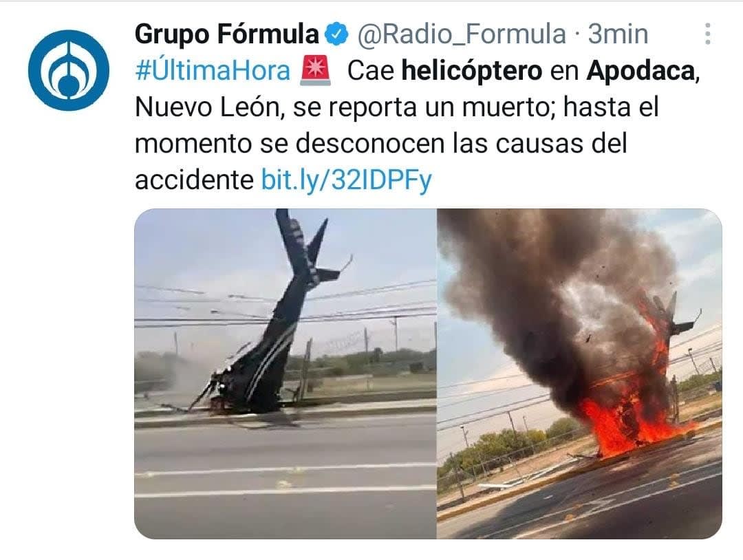The height and width of the screenshot is (560, 743).
Task: Open the three-dot more options menu
Action: [x=707, y=34]
